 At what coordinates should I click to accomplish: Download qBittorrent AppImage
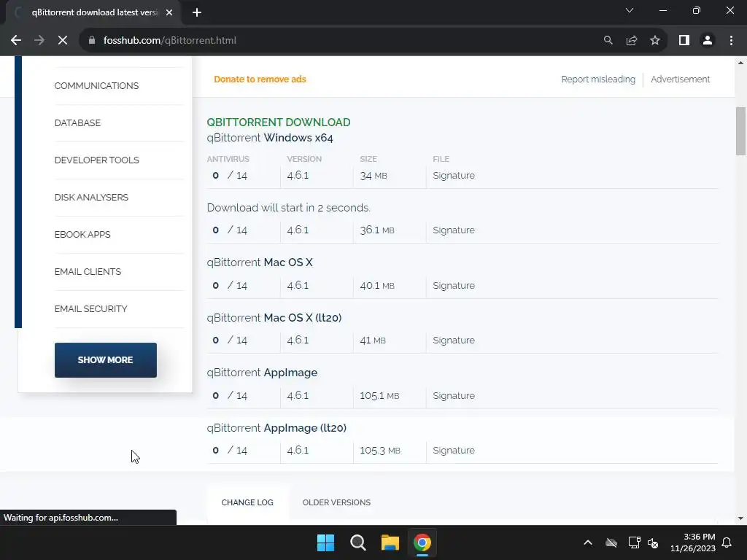(x=262, y=373)
